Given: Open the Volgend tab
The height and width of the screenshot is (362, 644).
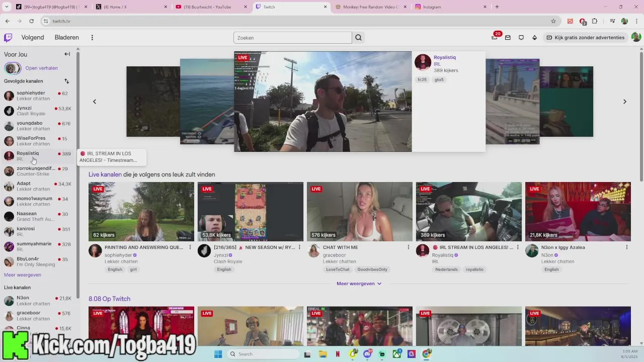Looking at the screenshot, I should point(33,38).
